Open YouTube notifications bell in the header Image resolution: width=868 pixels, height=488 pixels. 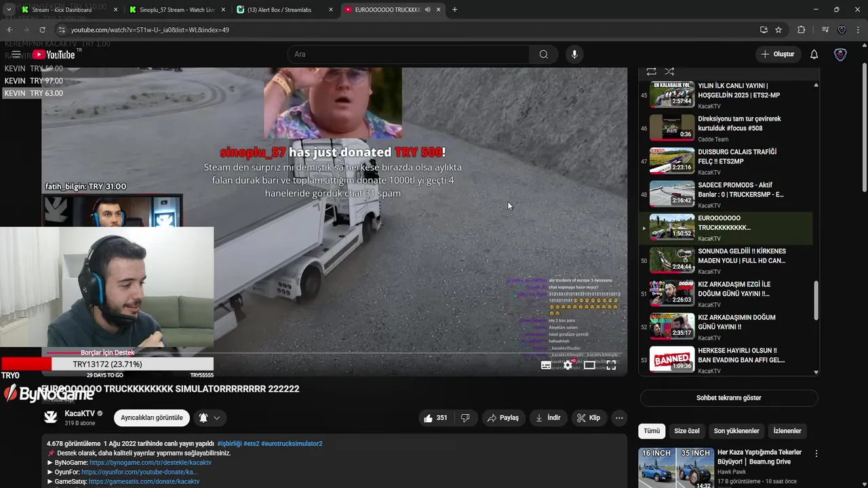pos(814,54)
